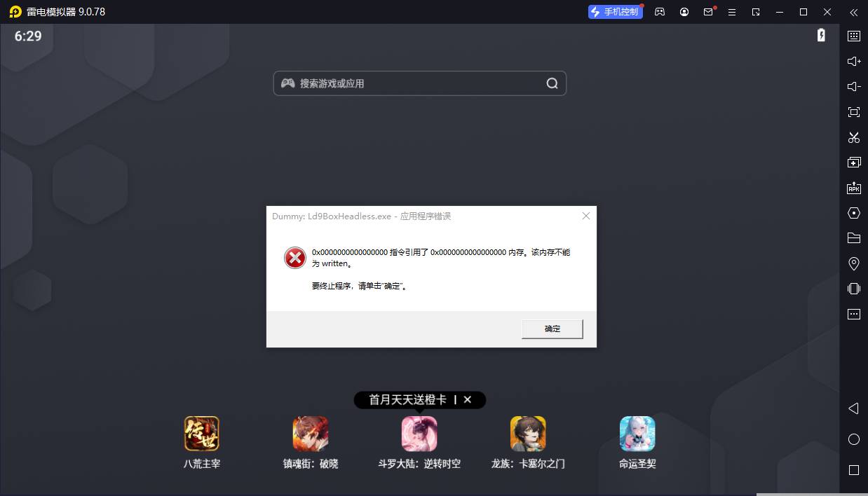Open the shared folder icon
Viewport: 868px width, 496px height.
854,238
